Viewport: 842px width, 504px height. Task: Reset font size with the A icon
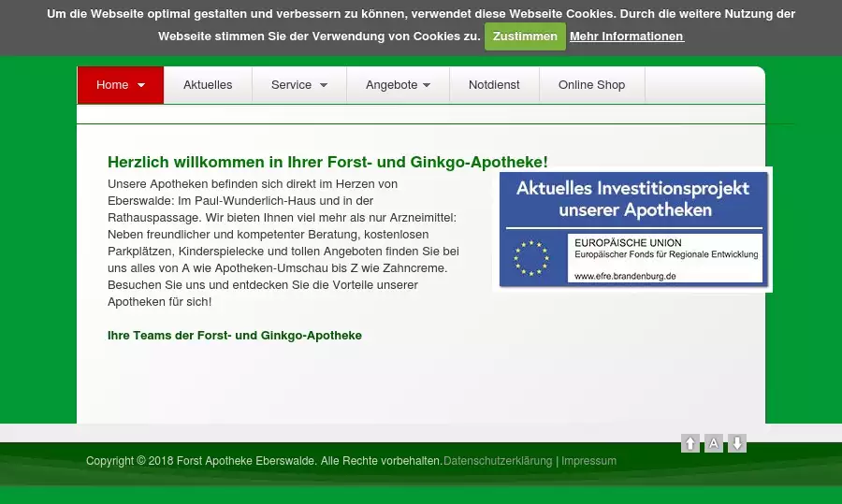(714, 443)
